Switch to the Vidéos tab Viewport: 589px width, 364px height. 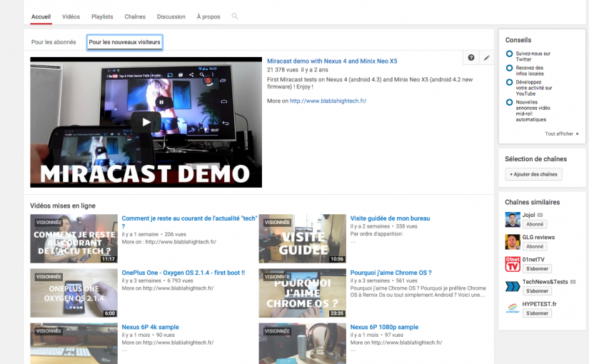click(71, 17)
